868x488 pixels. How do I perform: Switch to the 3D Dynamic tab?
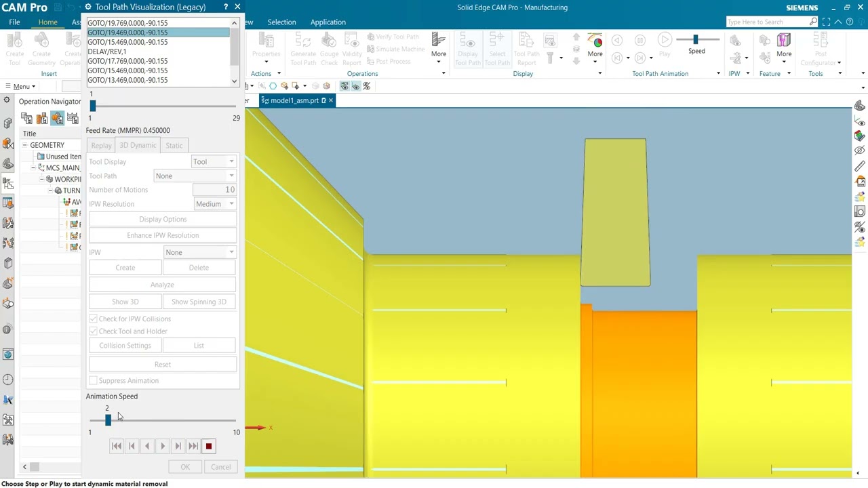(x=138, y=146)
